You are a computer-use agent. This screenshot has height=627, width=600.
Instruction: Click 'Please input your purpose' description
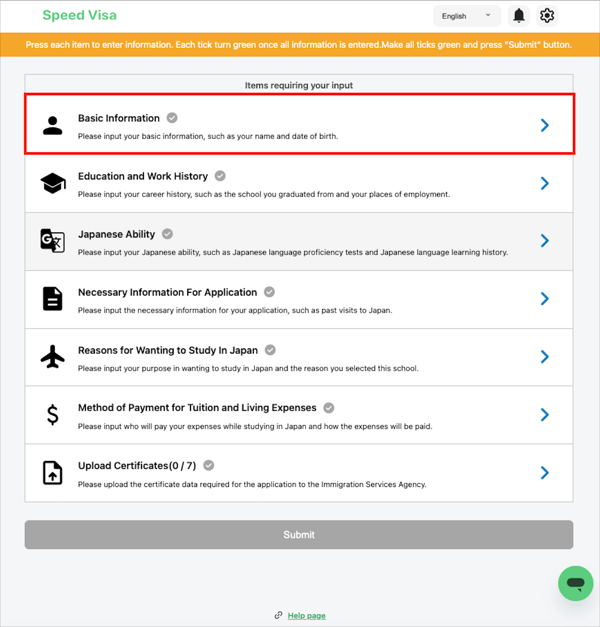tap(248, 368)
